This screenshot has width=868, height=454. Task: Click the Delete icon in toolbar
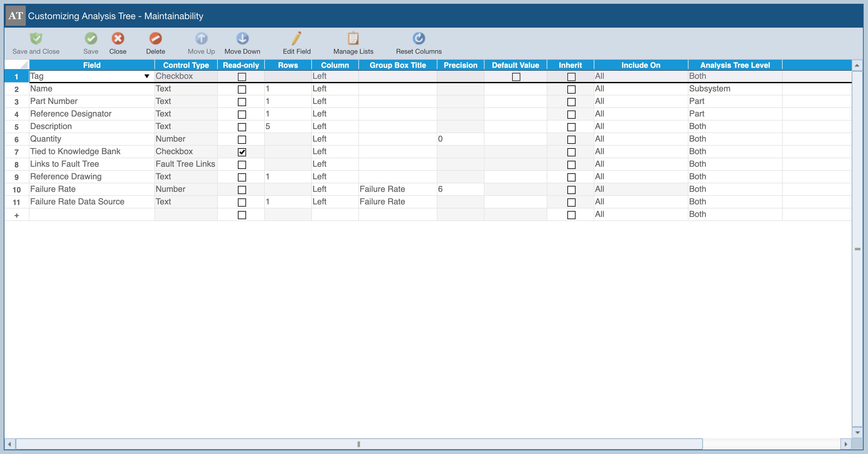pos(155,38)
